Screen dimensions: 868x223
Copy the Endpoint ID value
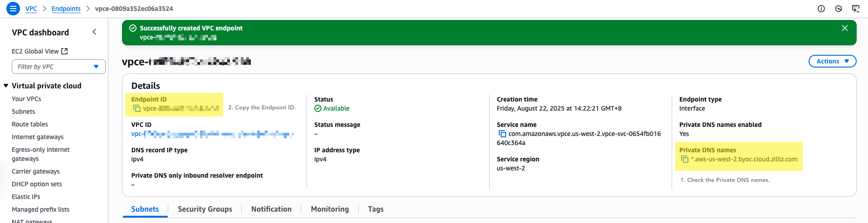137,108
